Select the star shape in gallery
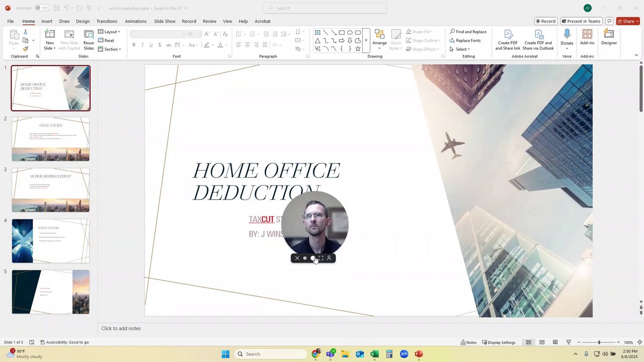 pyautogui.click(x=358, y=49)
